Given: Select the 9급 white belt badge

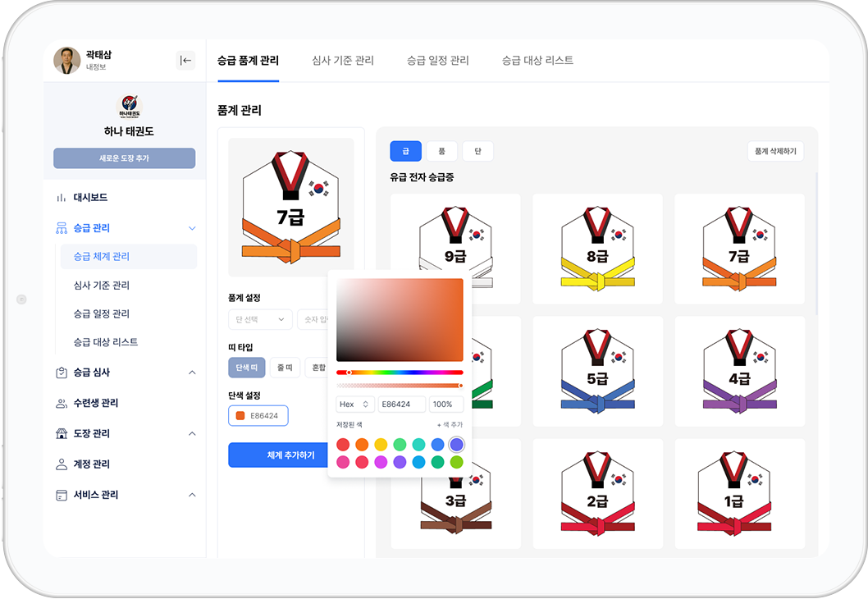Looking at the screenshot, I should (455, 249).
